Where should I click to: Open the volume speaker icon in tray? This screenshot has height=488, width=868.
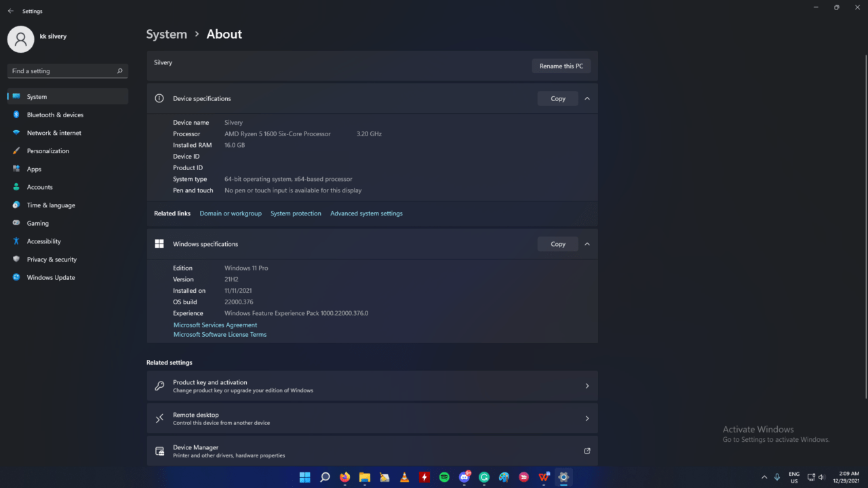tap(822, 477)
